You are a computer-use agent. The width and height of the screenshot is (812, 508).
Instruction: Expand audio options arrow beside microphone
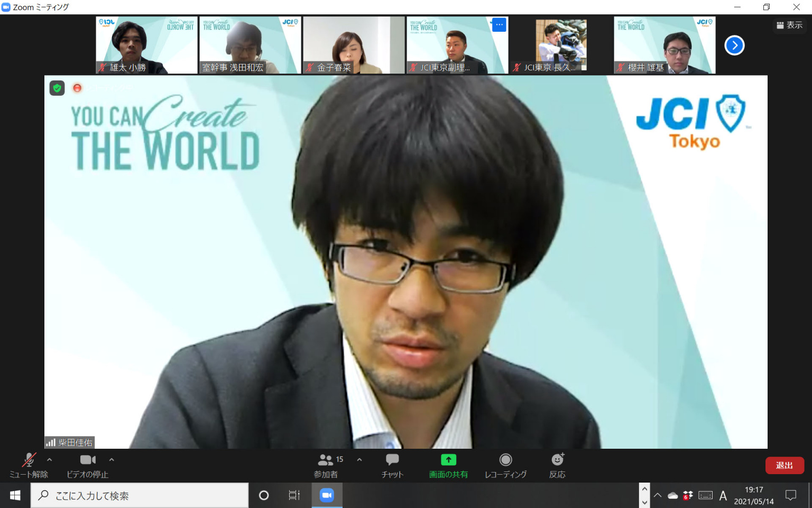[x=50, y=460]
